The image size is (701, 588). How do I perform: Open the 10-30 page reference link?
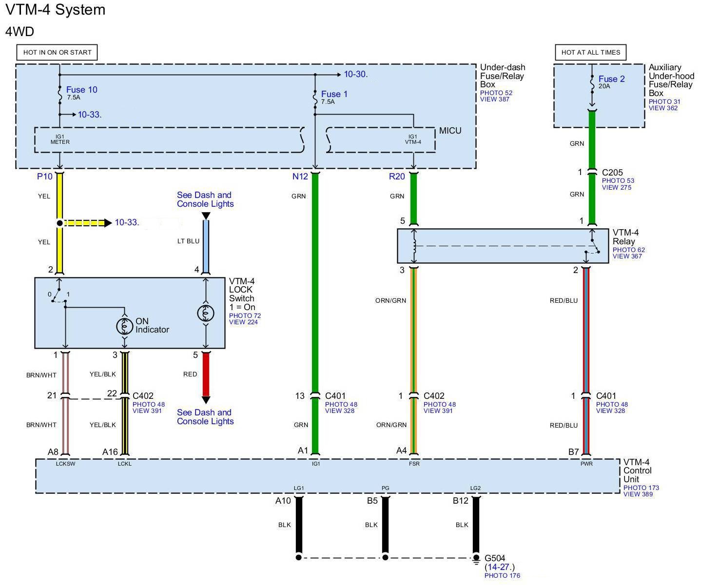click(355, 75)
